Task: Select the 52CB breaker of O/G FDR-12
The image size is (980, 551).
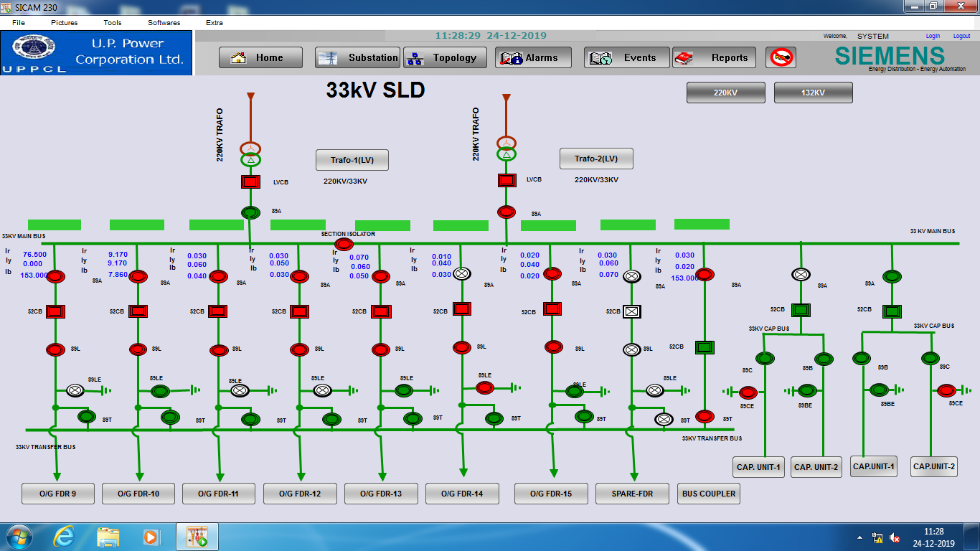Action: point(300,312)
